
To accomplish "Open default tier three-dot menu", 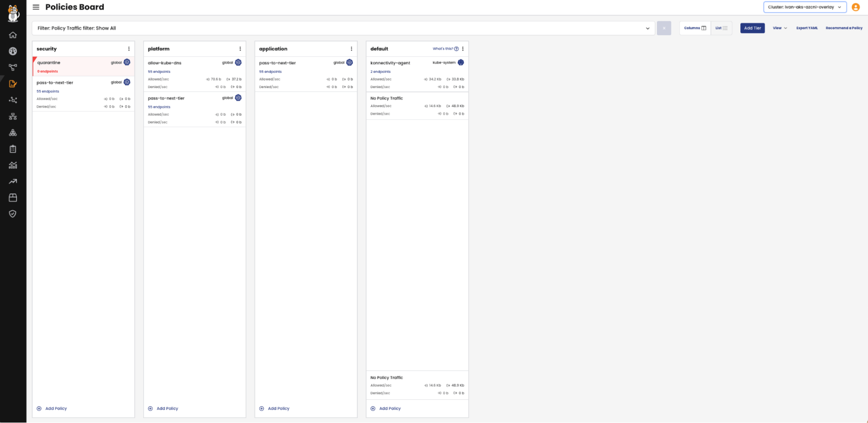I will pyautogui.click(x=463, y=49).
